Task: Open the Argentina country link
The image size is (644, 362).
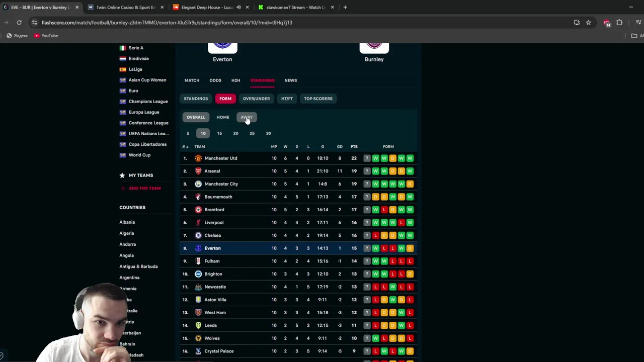Action: [x=129, y=278]
